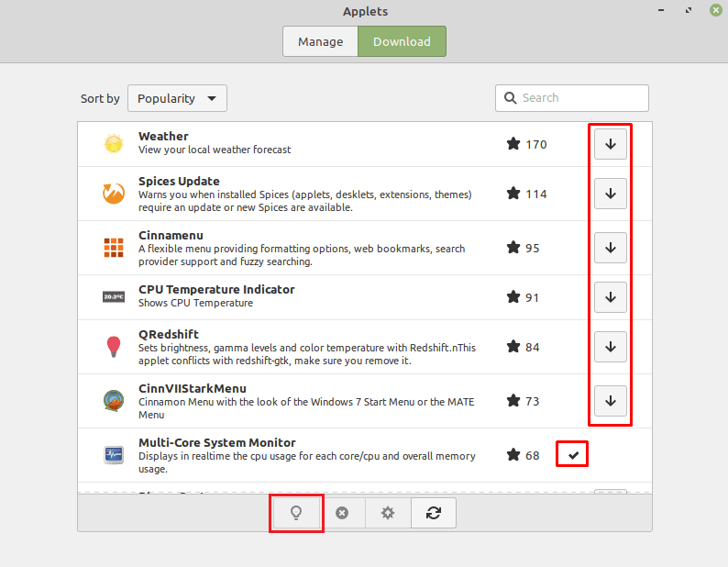Minimize the Applets window
Screen dimensions: 728x567
661,10
